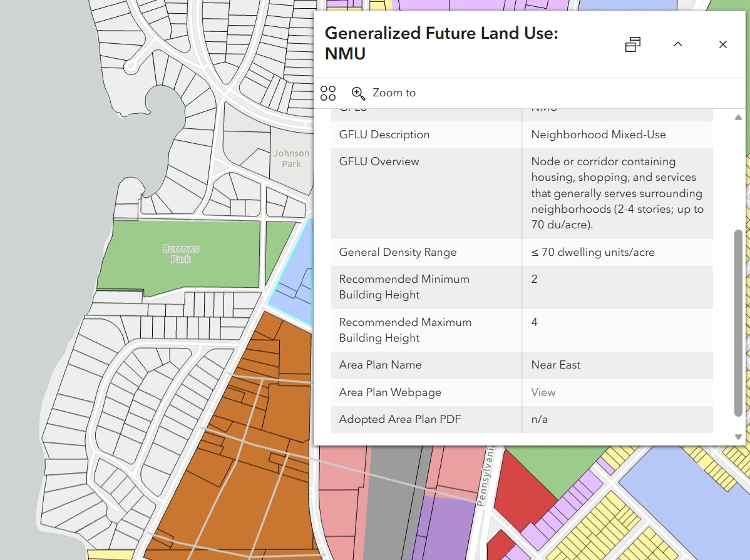
Task: Click the popup's vertical scrollbar thumb
Action: click(x=738, y=322)
